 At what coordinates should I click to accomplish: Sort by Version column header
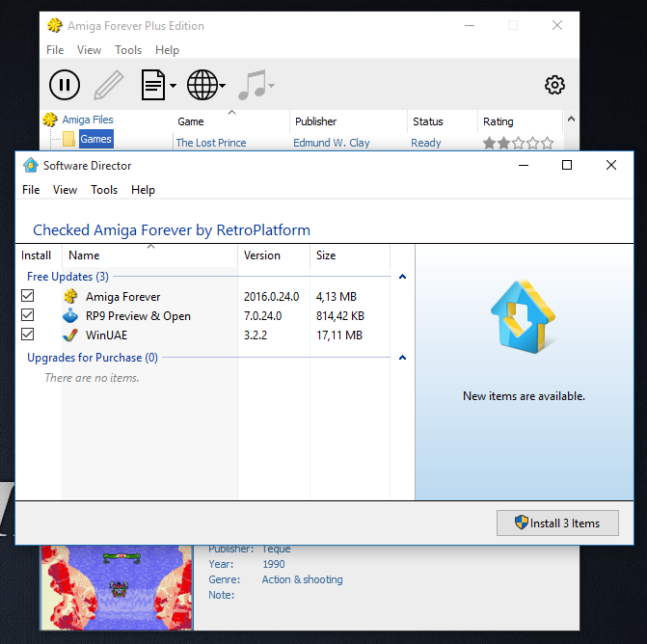[x=274, y=255]
